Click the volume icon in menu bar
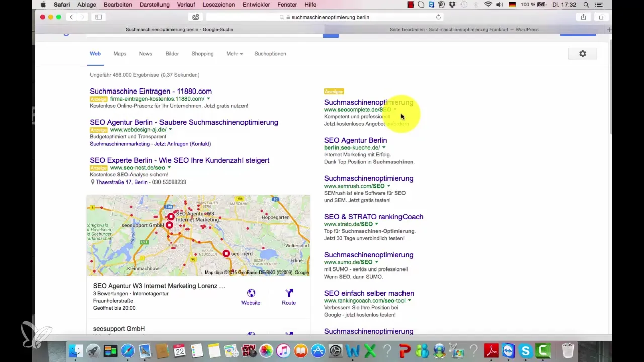The image size is (644, 362). [x=500, y=5]
